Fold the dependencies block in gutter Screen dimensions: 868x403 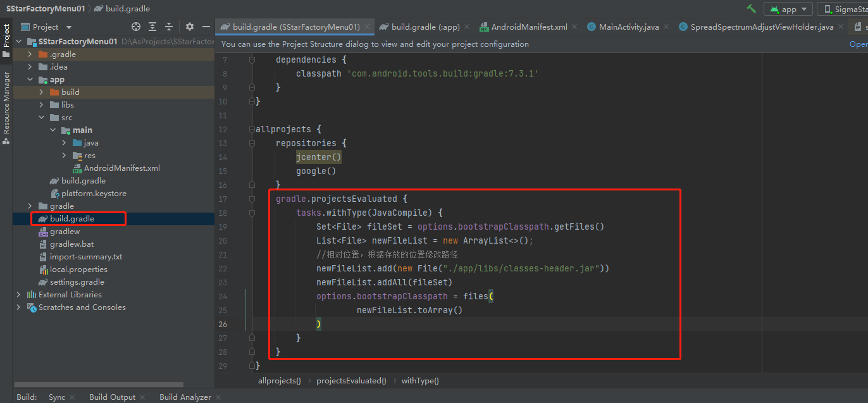pyautogui.click(x=252, y=59)
